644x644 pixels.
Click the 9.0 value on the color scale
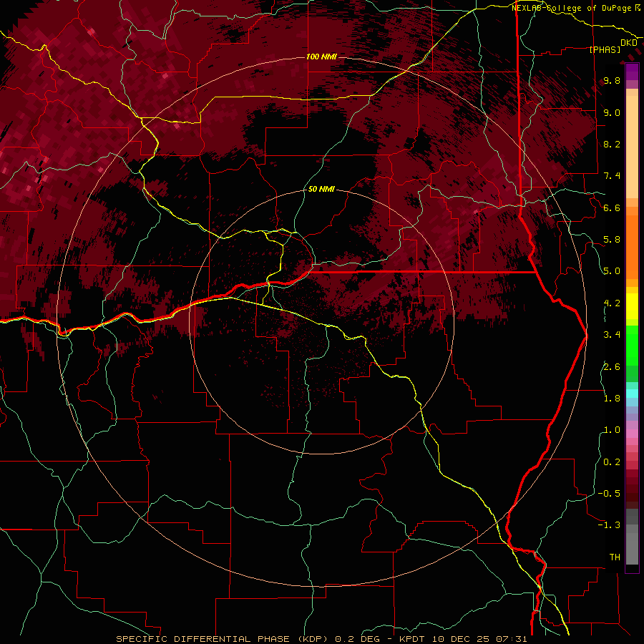[x=612, y=112]
